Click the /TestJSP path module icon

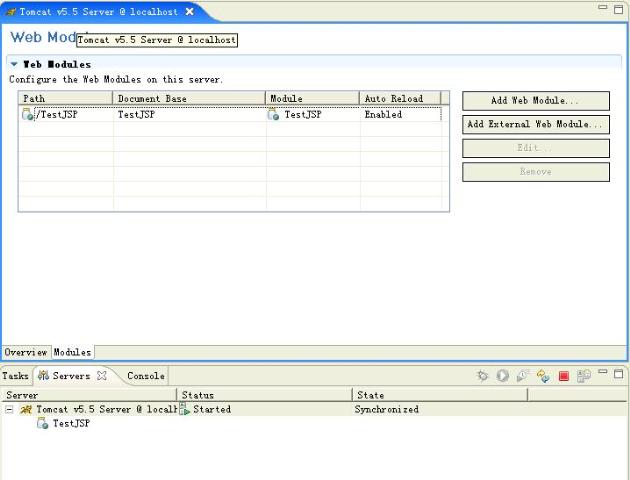tap(28, 114)
